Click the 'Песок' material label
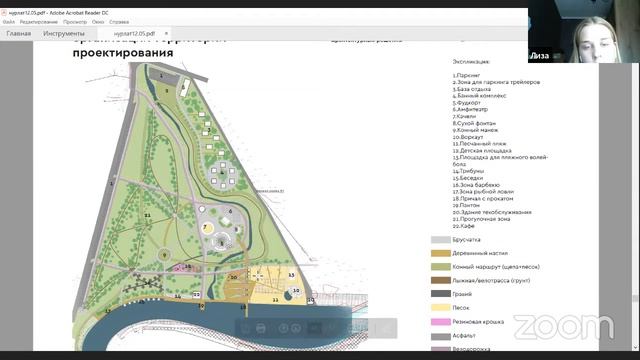This screenshot has width=640, height=360. [461, 308]
